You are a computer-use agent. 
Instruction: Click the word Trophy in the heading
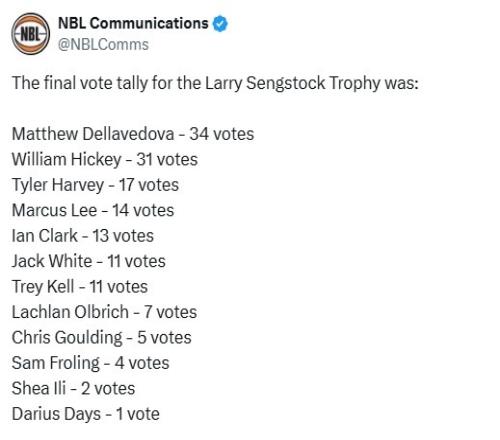pos(354,83)
